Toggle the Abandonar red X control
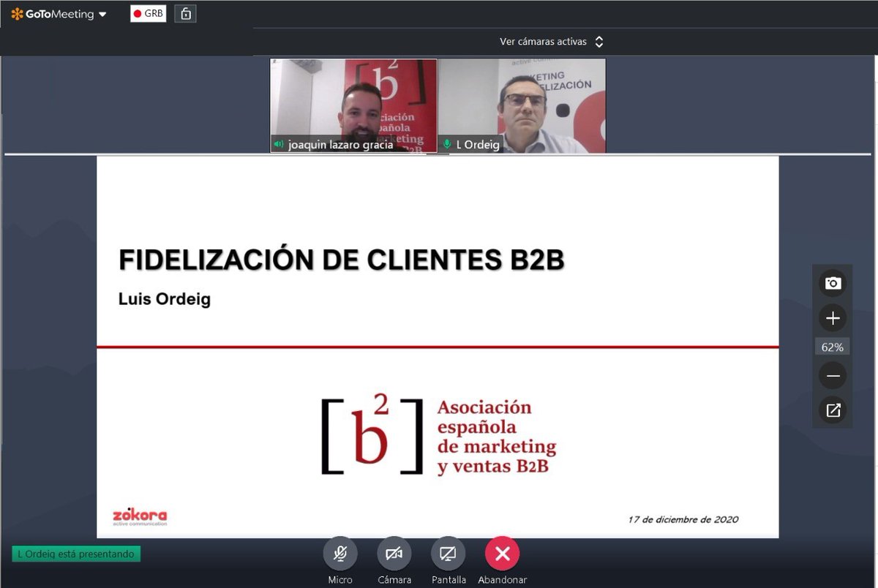The image size is (878, 588). [x=502, y=554]
